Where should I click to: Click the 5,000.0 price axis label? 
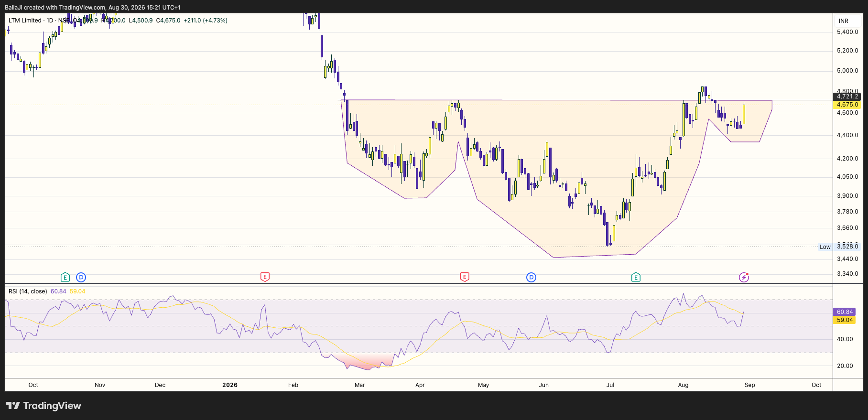coord(847,71)
